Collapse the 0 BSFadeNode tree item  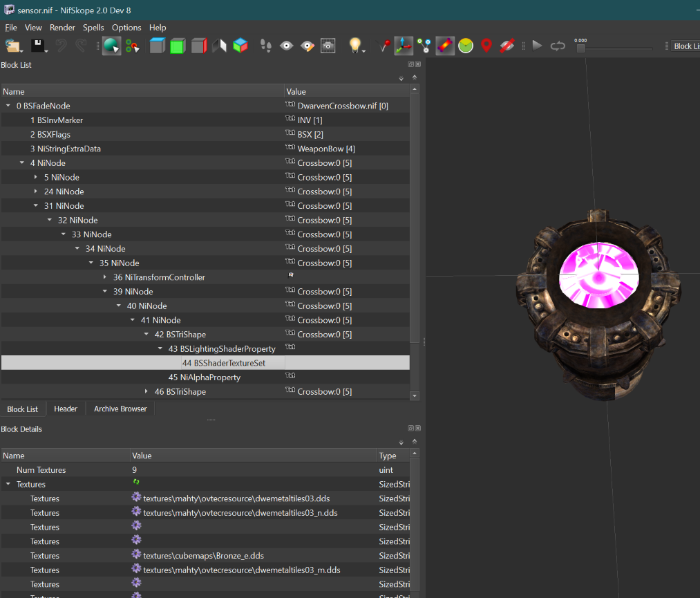pyautogui.click(x=8, y=106)
